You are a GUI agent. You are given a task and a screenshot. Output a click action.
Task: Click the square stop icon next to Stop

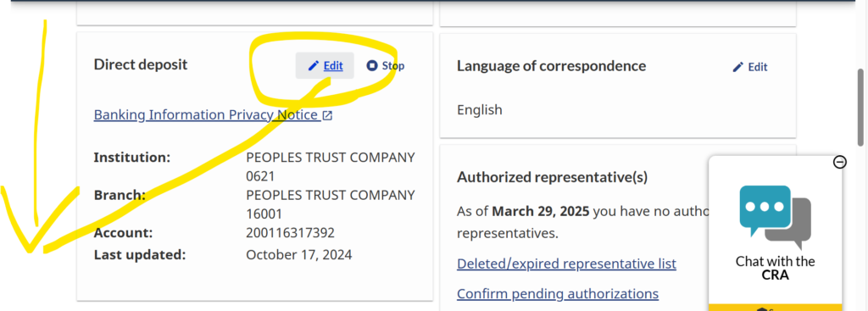coord(372,66)
